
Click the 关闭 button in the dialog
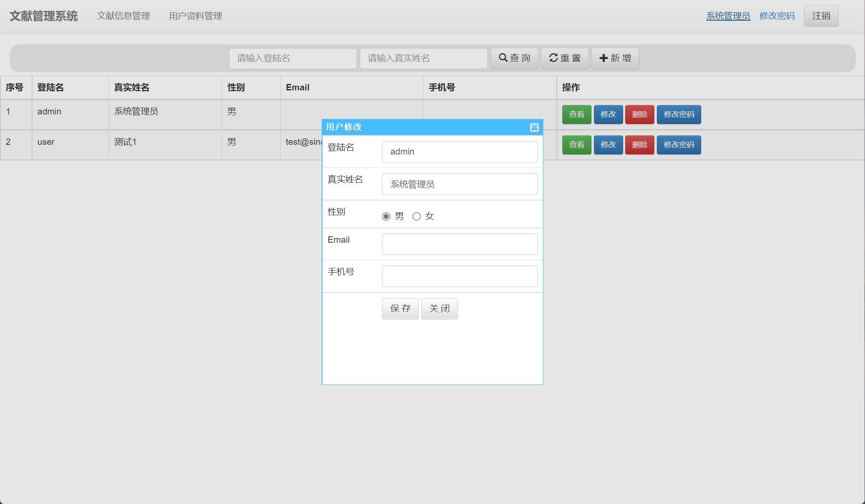(x=439, y=309)
